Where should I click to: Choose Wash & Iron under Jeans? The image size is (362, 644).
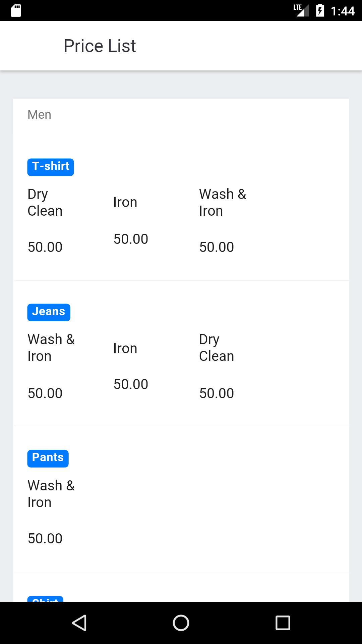click(x=51, y=348)
